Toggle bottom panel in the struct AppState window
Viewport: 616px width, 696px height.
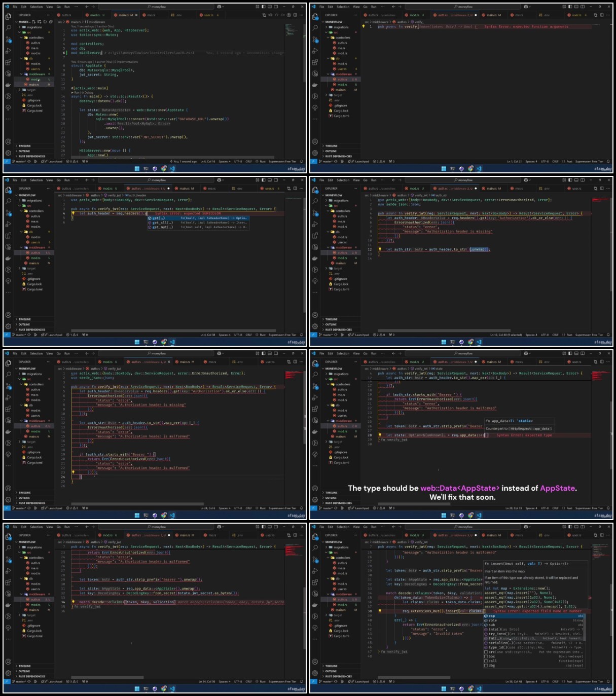click(270, 7)
